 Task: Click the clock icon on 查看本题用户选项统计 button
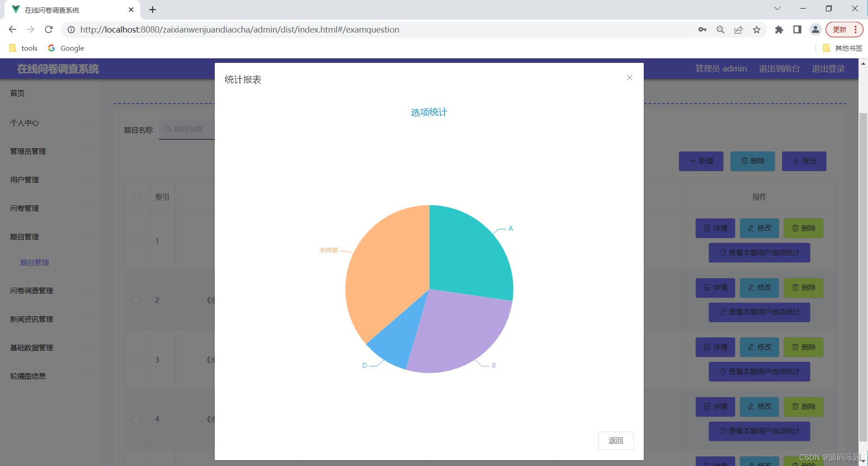(722, 253)
